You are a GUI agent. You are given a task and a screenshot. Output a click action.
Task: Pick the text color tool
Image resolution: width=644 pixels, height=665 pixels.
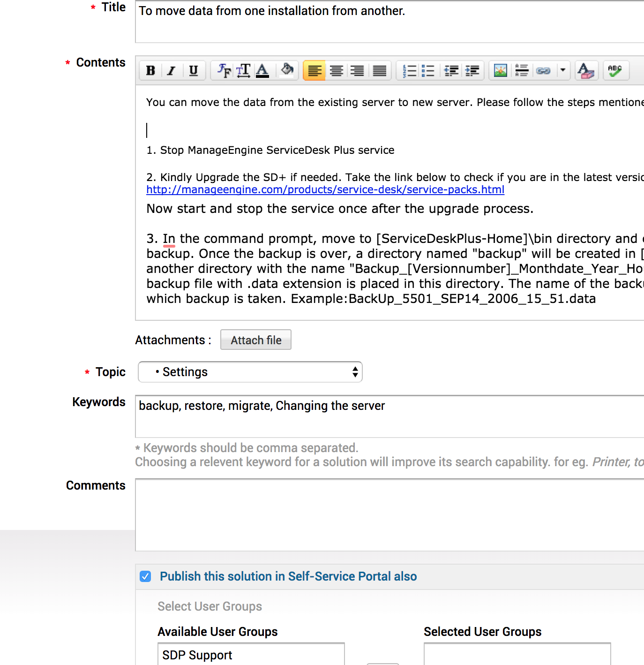coord(262,71)
